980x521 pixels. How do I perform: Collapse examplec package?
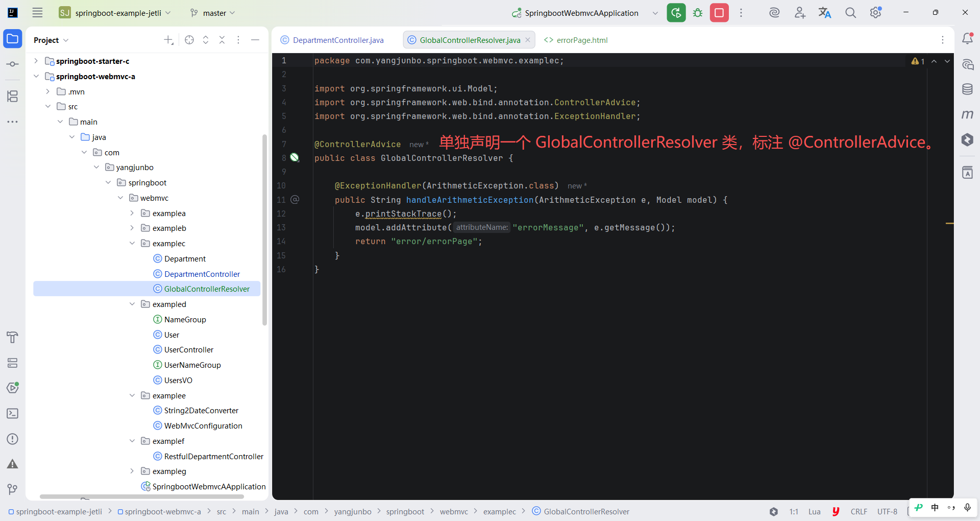coord(132,243)
